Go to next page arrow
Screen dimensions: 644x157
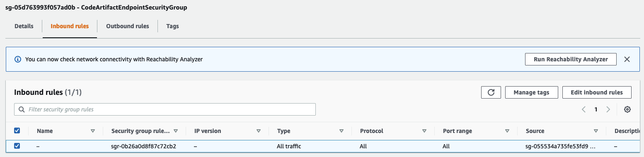[608, 109]
